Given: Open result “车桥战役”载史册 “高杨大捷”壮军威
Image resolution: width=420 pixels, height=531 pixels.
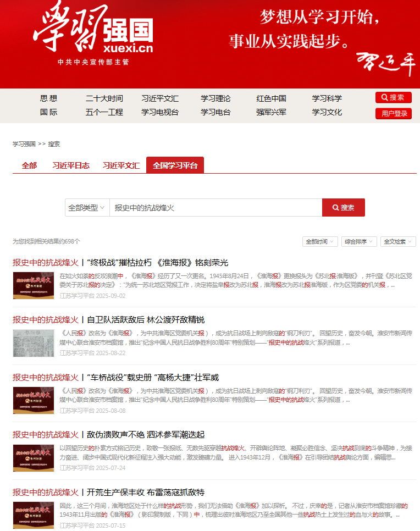Looking at the screenshot, I should (x=115, y=377).
